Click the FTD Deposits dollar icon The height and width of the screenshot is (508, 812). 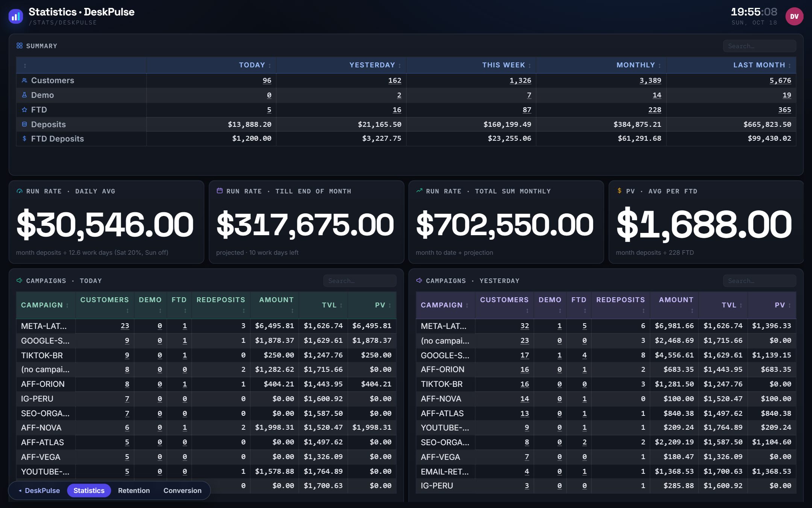click(x=24, y=138)
